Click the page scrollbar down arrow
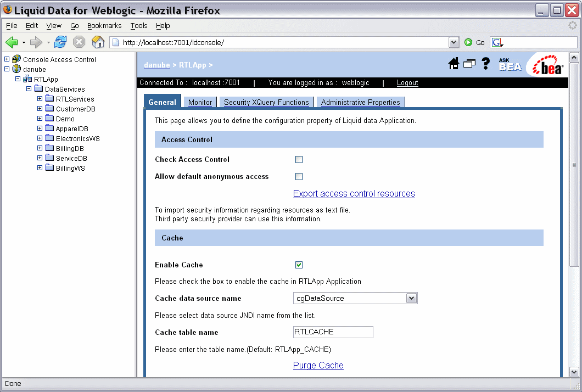Image resolution: width=582 pixels, height=392 pixels. [574, 372]
